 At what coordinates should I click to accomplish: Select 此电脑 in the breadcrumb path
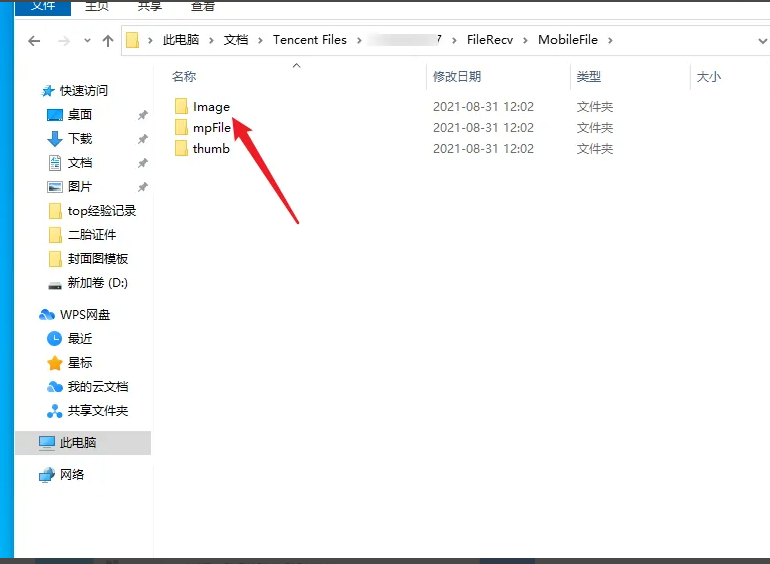click(x=181, y=40)
